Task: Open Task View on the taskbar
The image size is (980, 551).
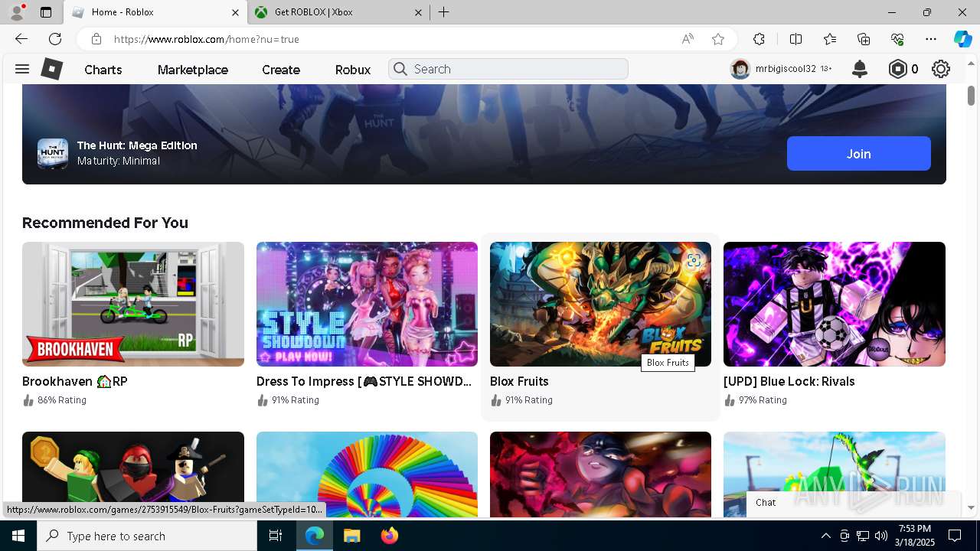Action: coord(276,536)
